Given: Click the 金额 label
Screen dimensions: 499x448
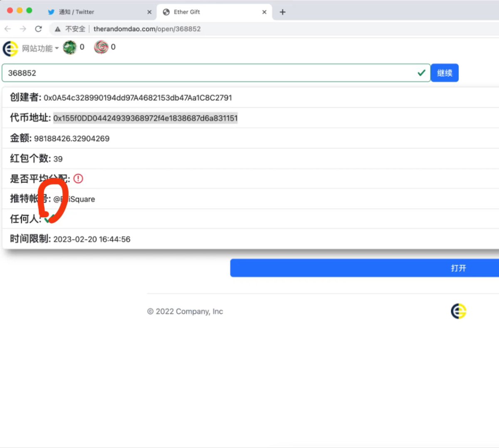Looking at the screenshot, I should (21, 138).
